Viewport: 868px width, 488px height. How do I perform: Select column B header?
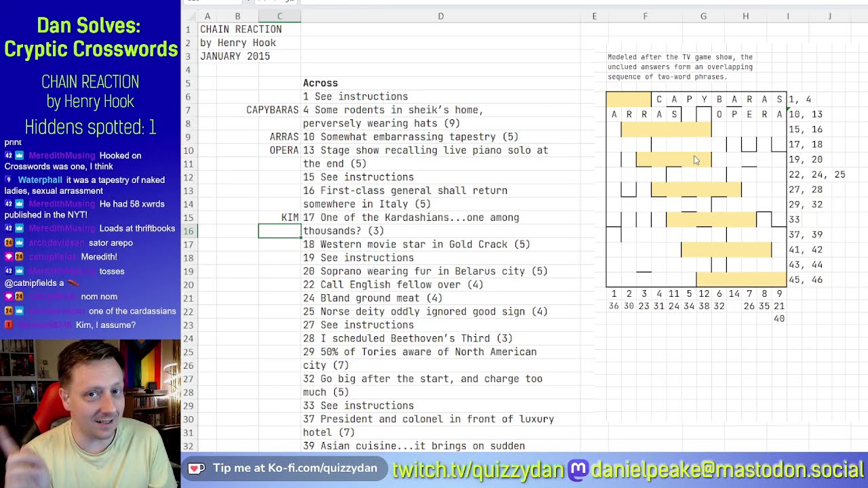coord(237,16)
